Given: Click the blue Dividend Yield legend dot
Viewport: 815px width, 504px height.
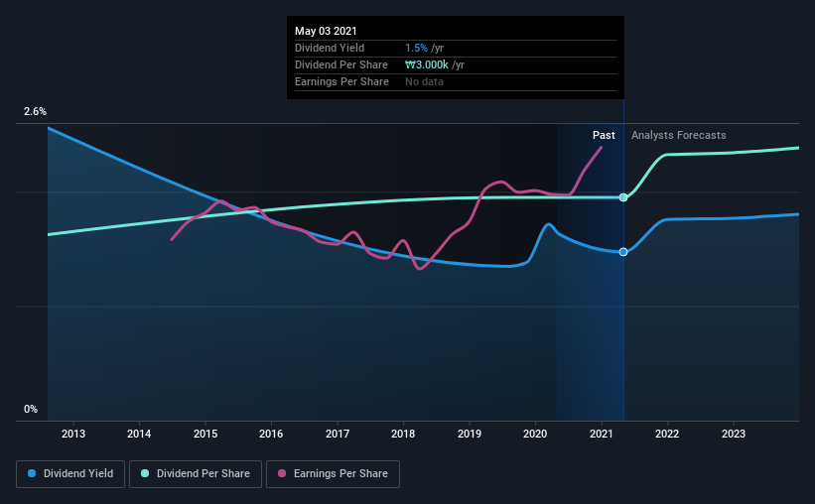Looking at the screenshot, I should tap(32, 473).
